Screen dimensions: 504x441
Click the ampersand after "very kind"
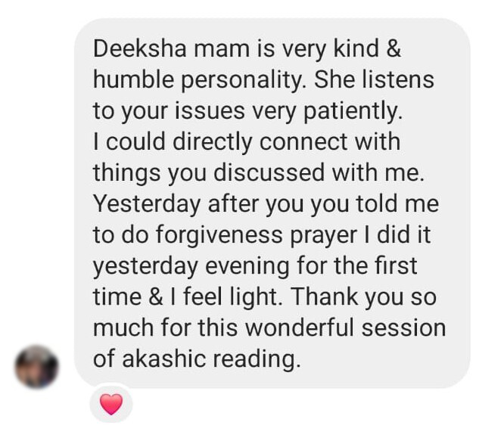click(x=394, y=48)
